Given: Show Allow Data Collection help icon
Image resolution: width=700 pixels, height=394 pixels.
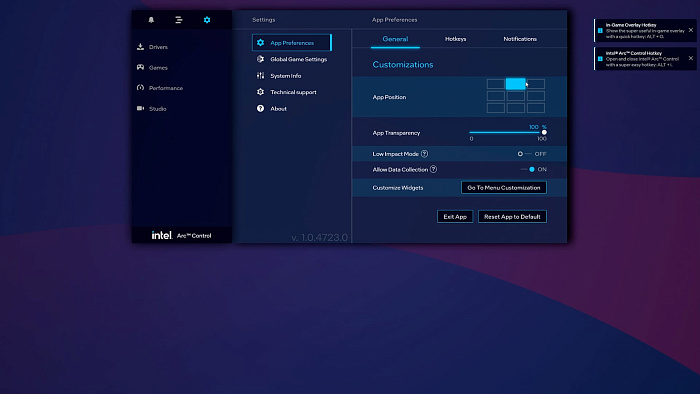Looking at the screenshot, I should point(433,169).
